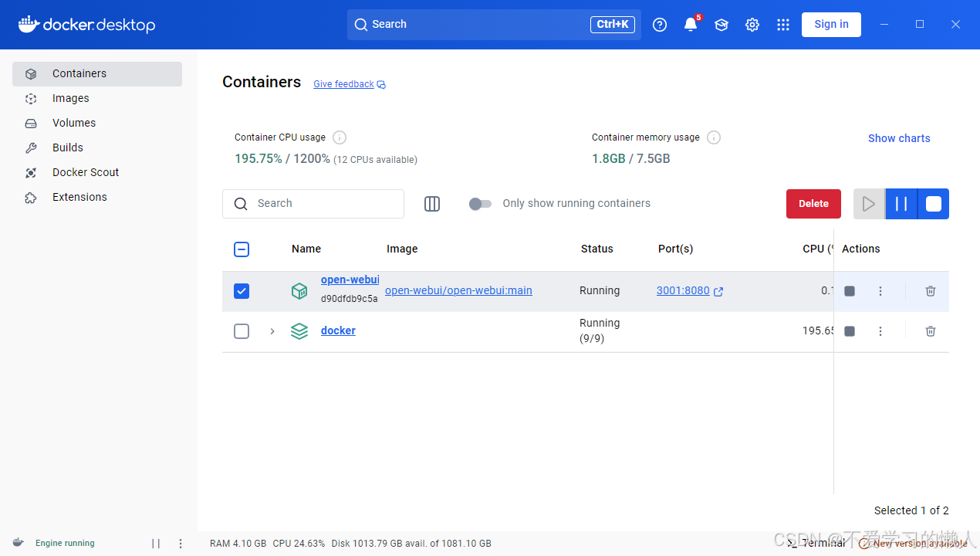Click the containers Search input field
The height and width of the screenshot is (556, 980).
(313, 204)
